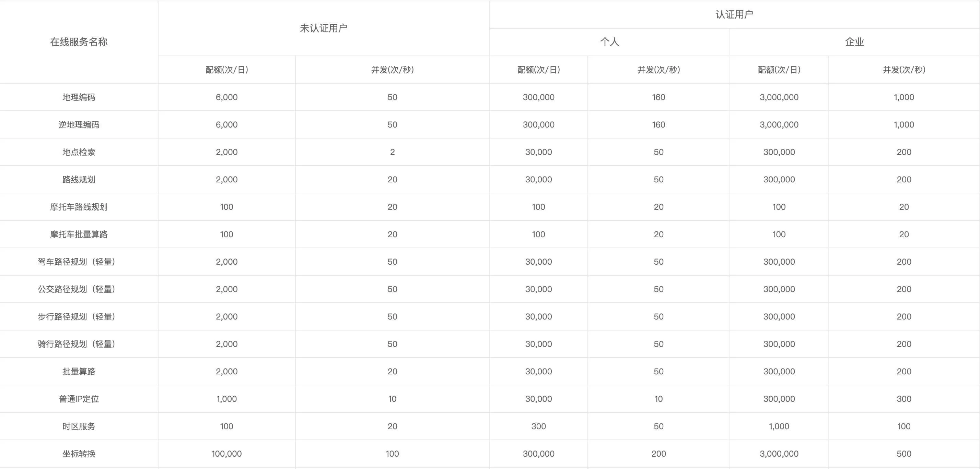Viewport: 980px width, 469px height.
Task: Click the 3,000,000 quota cell for 地理编码 企业
Action: click(x=779, y=97)
